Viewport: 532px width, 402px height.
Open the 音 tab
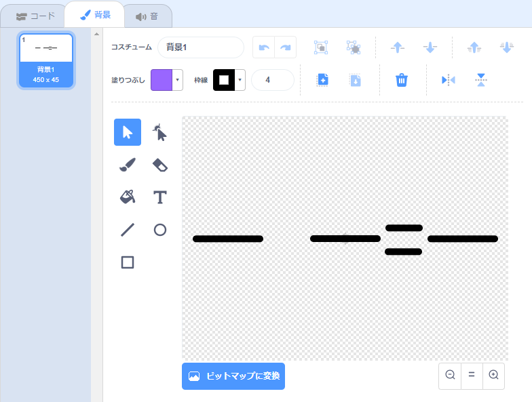[147, 16]
